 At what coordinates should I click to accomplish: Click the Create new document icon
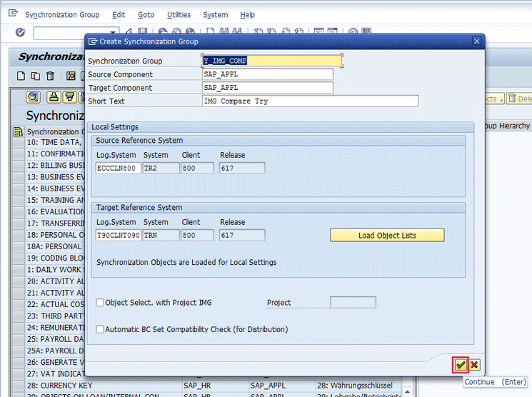[x=21, y=76]
